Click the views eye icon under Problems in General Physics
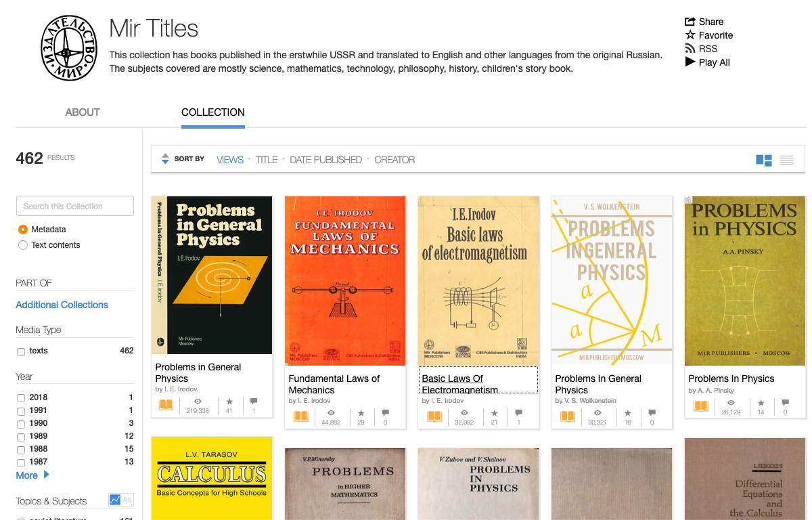 197,401
